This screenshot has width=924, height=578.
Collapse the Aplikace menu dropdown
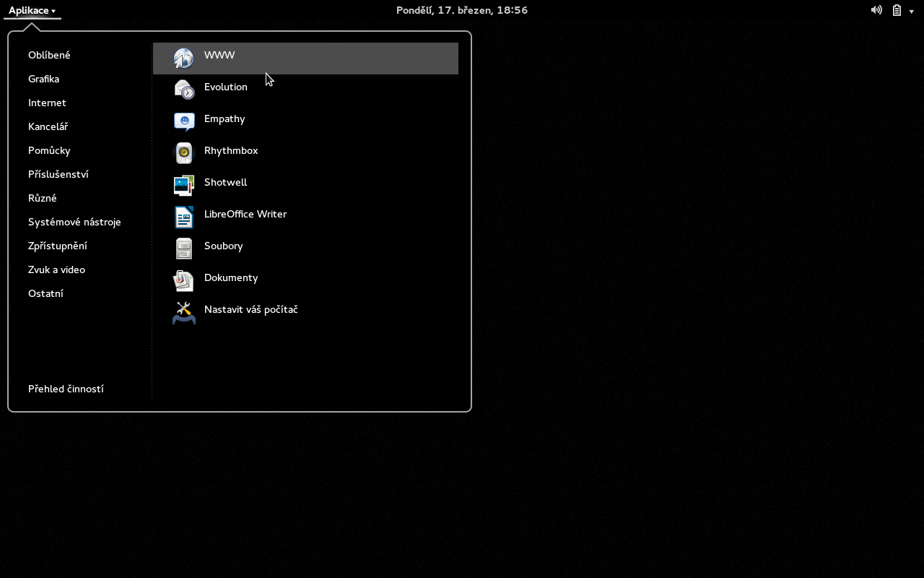click(32, 10)
